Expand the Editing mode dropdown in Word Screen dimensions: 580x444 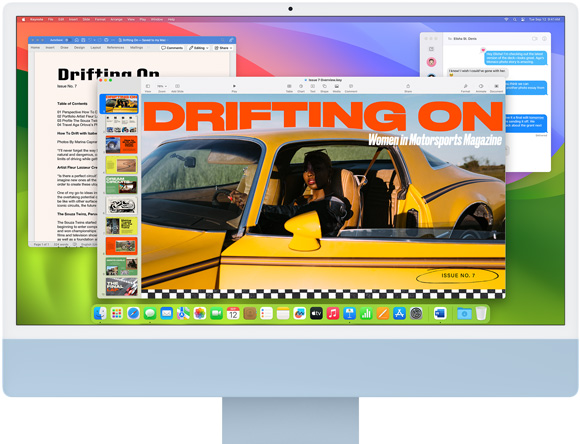pyautogui.click(x=199, y=48)
